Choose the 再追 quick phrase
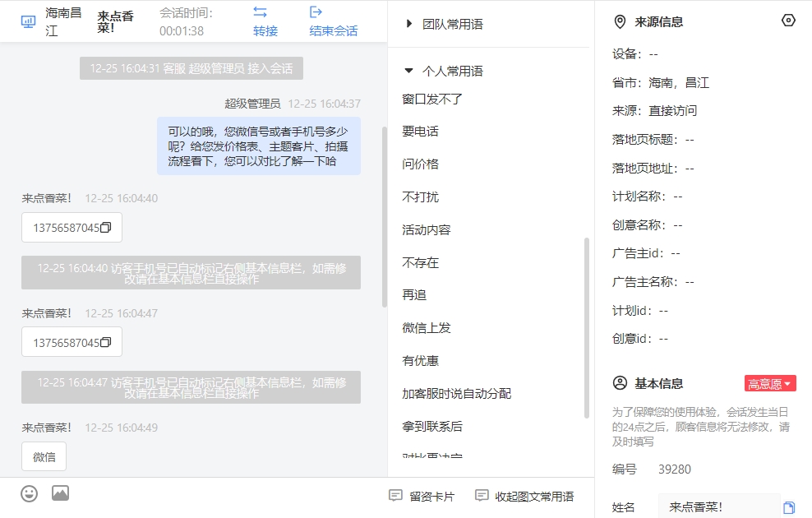The width and height of the screenshot is (812, 518). [x=414, y=295]
